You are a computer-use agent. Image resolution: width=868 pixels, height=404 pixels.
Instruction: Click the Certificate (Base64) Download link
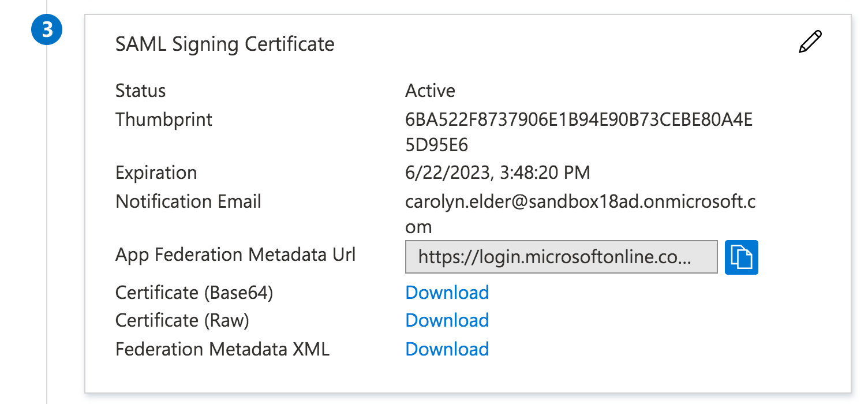(x=447, y=293)
